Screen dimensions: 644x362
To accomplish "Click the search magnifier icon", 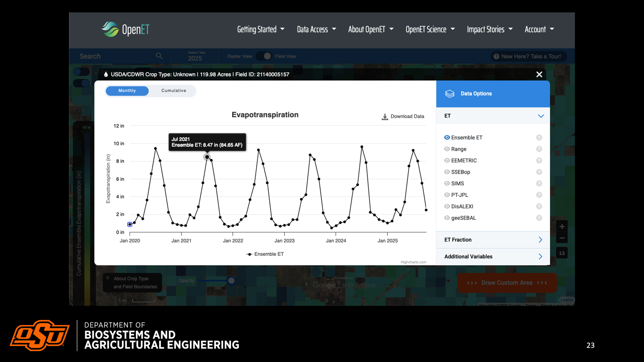I will [x=159, y=56].
